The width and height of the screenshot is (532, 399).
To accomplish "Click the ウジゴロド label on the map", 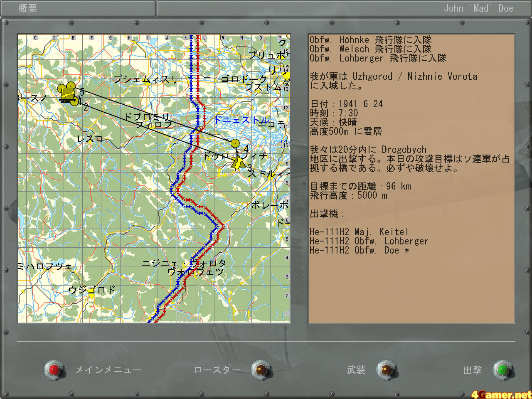I will point(91,290).
